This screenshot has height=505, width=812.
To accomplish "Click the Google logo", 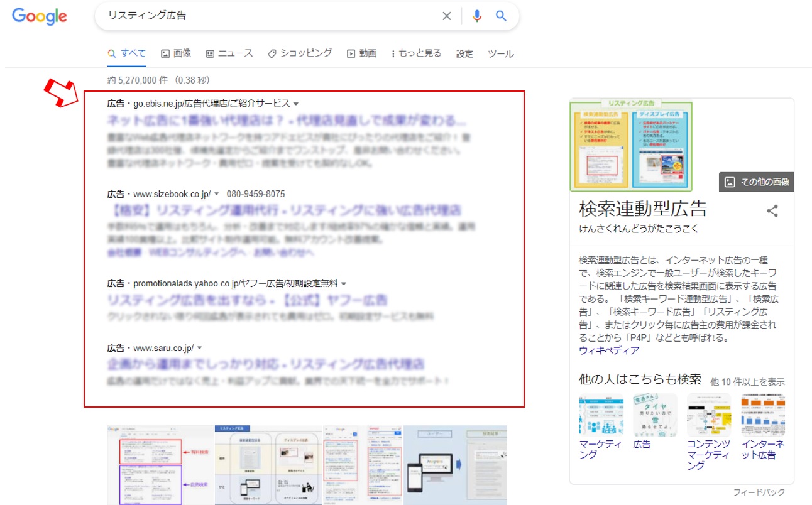I will tap(39, 17).
